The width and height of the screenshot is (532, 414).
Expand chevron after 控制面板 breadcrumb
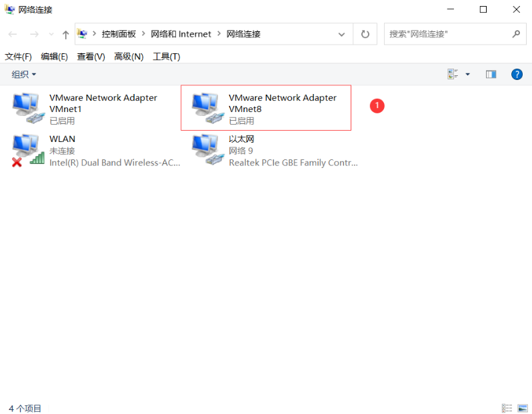[x=143, y=33]
